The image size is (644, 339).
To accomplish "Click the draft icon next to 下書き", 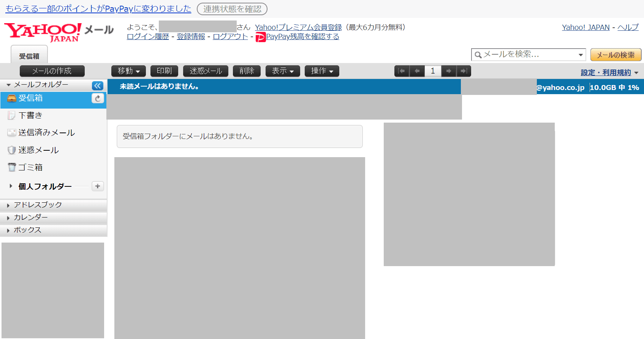I will pyautogui.click(x=12, y=115).
